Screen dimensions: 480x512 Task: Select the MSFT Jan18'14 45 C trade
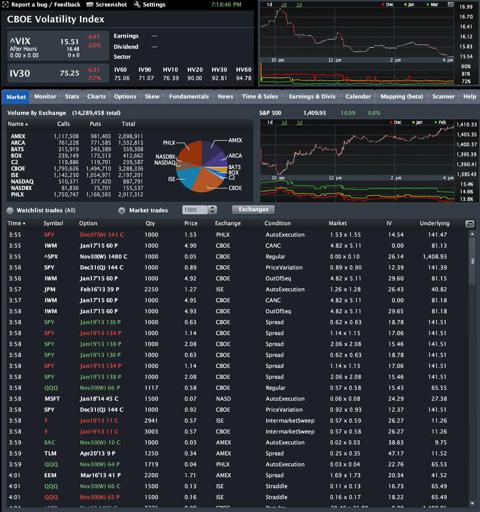pyautogui.click(x=237, y=399)
